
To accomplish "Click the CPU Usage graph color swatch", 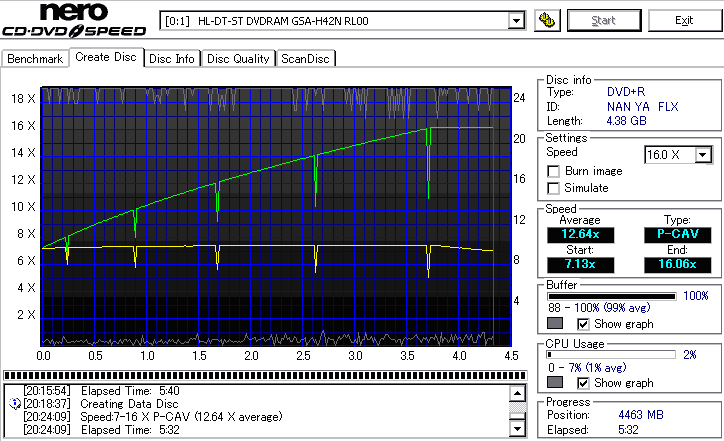I will 555,382.
